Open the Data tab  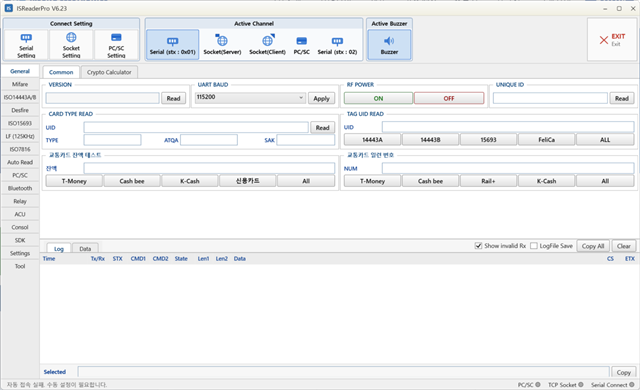(85, 248)
